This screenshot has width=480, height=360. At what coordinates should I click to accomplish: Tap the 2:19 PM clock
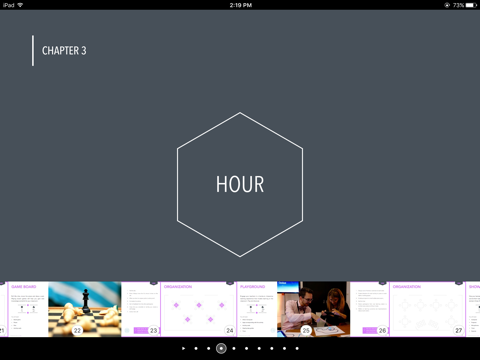click(x=241, y=5)
